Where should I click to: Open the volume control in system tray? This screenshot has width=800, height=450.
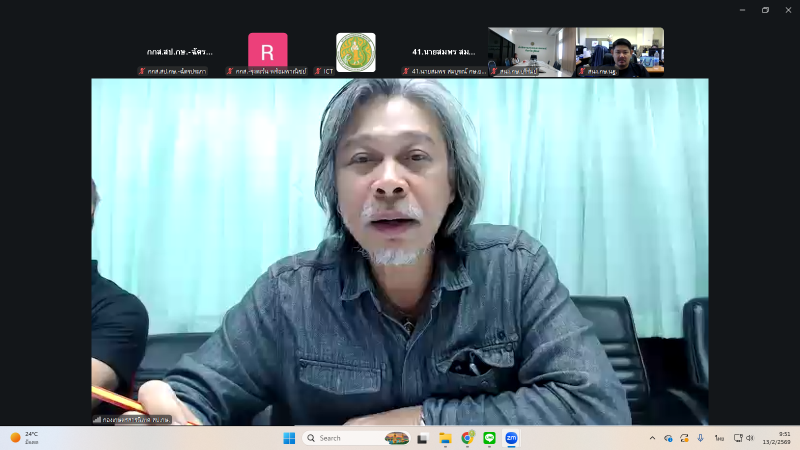coord(750,438)
